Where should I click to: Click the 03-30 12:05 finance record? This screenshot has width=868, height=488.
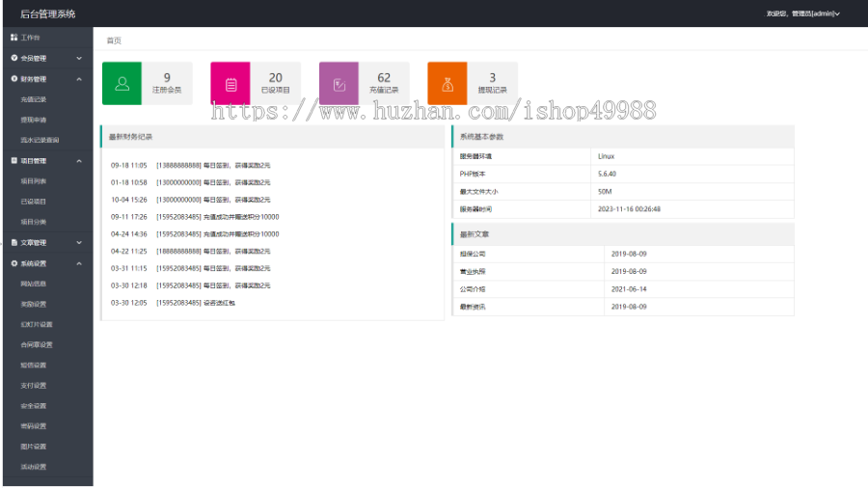click(x=173, y=303)
